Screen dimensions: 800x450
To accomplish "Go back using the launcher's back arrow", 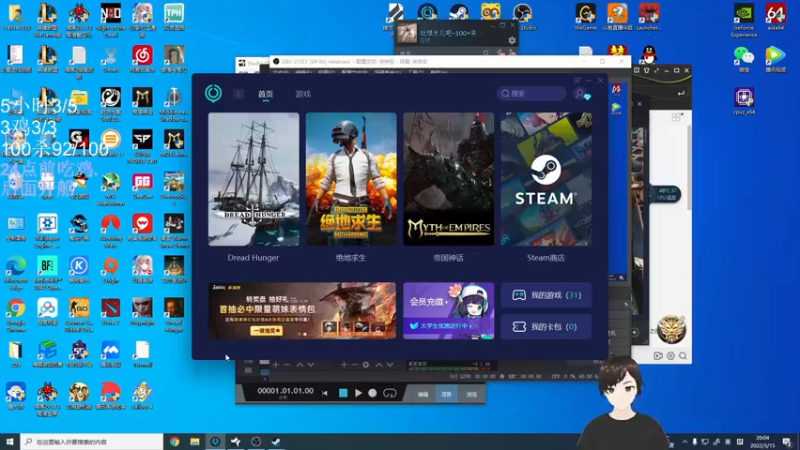I will [x=238, y=94].
